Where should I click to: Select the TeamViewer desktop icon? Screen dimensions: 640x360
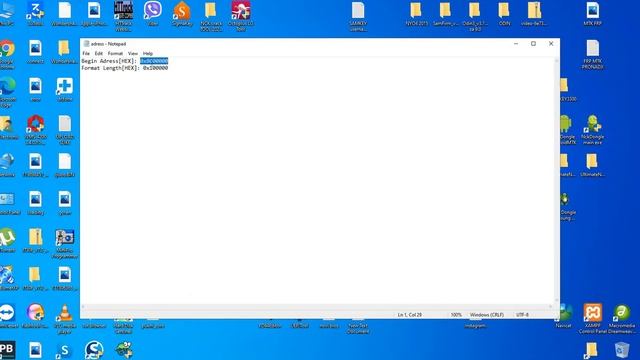tap(8, 316)
